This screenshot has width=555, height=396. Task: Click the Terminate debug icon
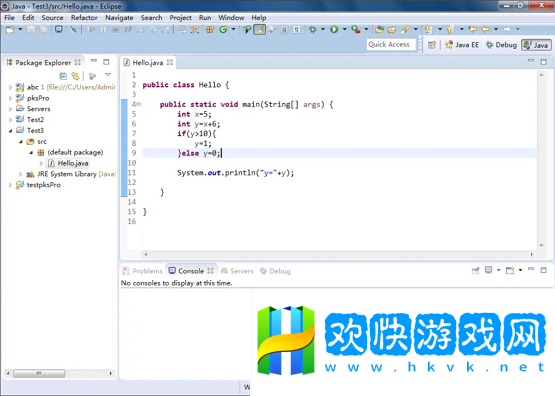tap(115, 30)
